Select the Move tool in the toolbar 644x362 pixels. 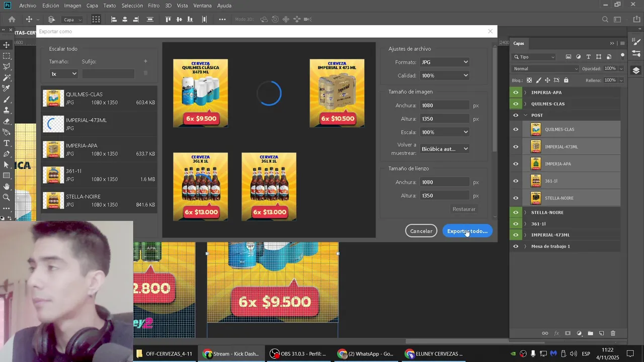(x=7, y=45)
